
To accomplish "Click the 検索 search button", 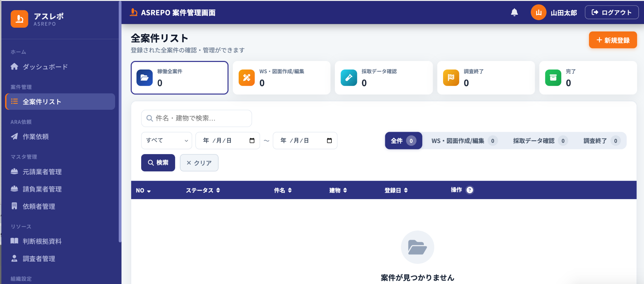I will click(x=158, y=163).
